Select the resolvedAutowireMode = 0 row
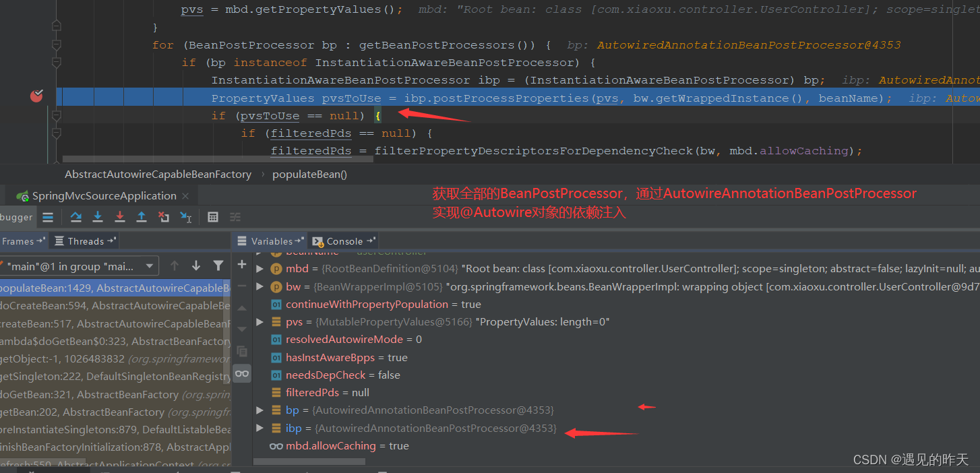Image resolution: width=980 pixels, height=473 pixels. pyautogui.click(x=616, y=340)
